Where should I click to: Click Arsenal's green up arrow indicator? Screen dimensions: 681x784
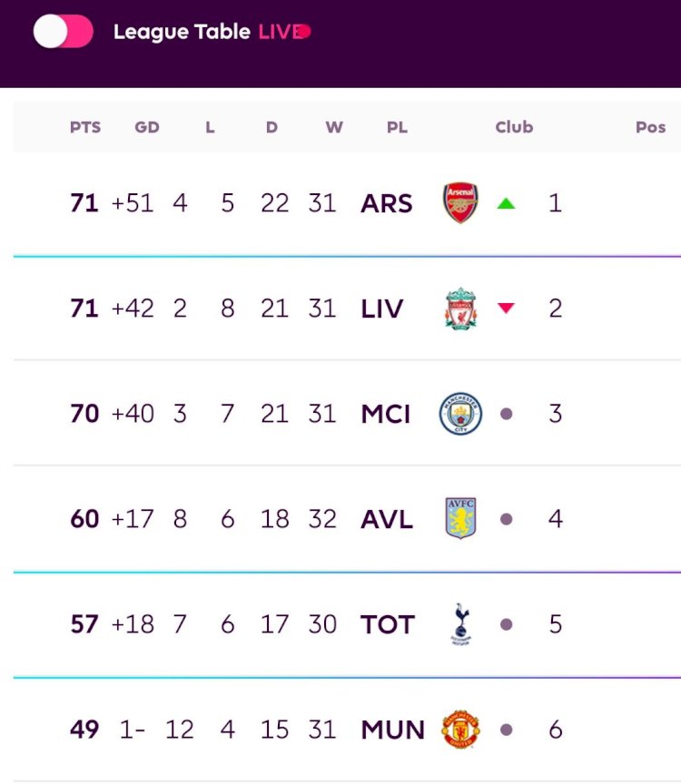click(506, 203)
